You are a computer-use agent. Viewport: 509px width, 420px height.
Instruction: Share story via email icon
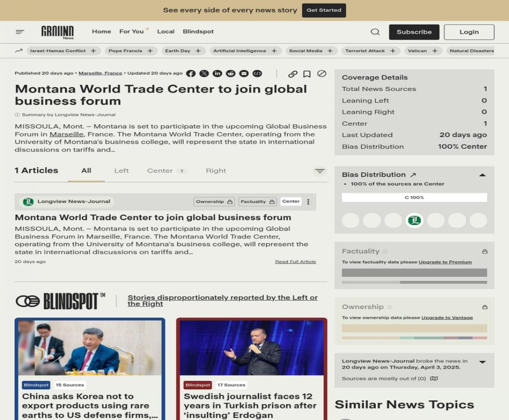(x=244, y=74)
